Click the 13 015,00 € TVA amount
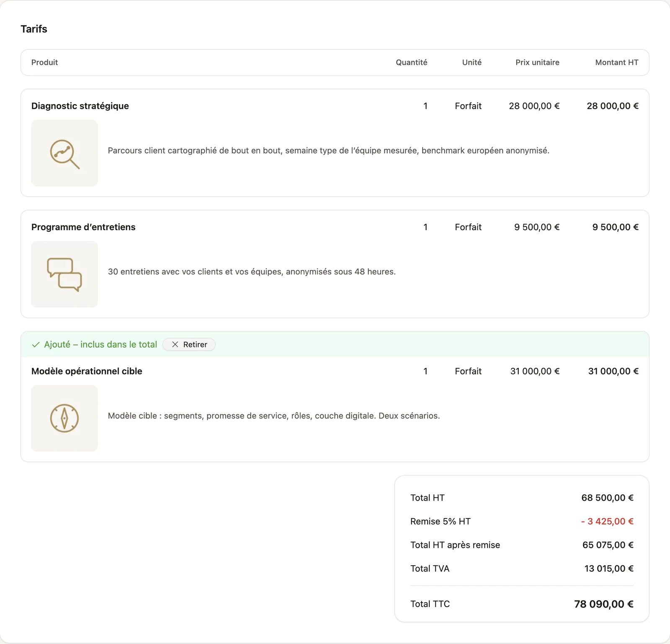Image resolution: width=670 pixels, height=644 pixels. 609,569
